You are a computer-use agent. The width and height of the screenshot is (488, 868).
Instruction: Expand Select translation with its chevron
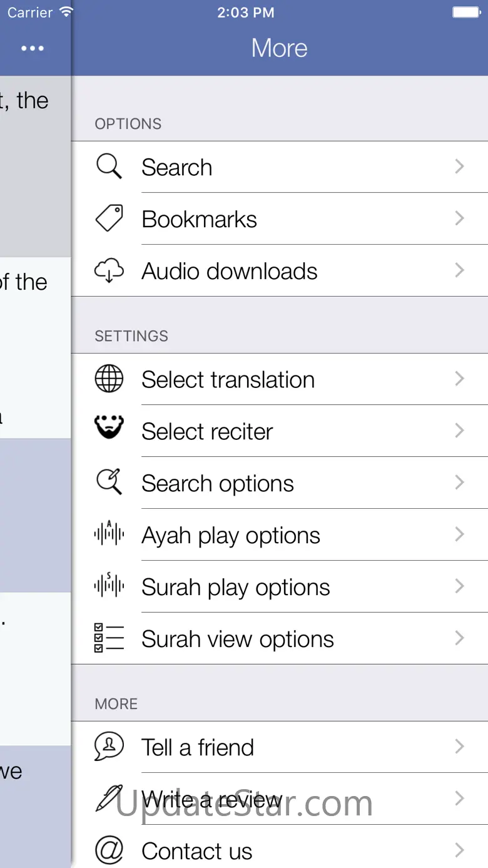(x=460, y=379)
